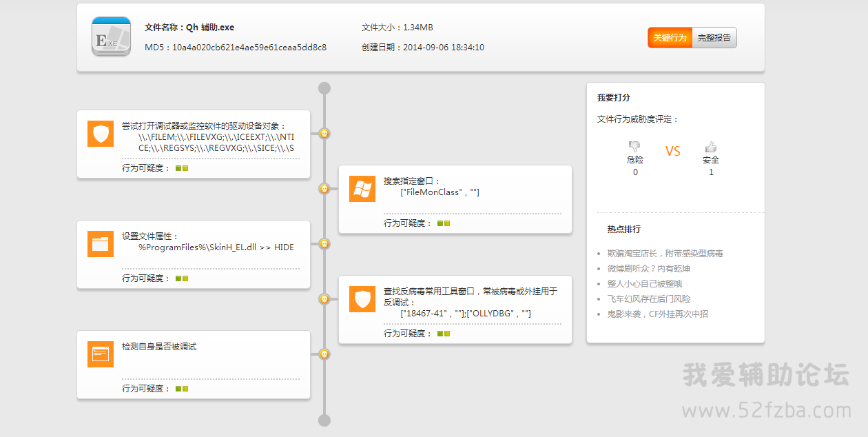Click the Windows logo icon beside FileMonClass
This screenshot has height=437, width=868.
click(x=362, y=189)
